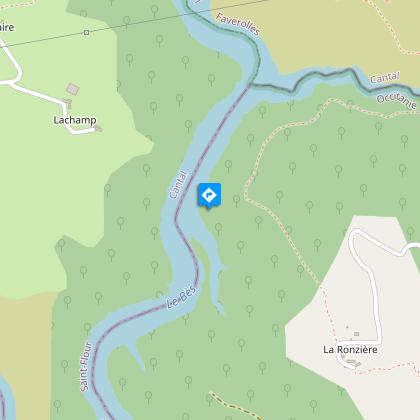Select the Faverolles boundary label
Viewport: 420px width, 420px height.
tap(238, 24)
